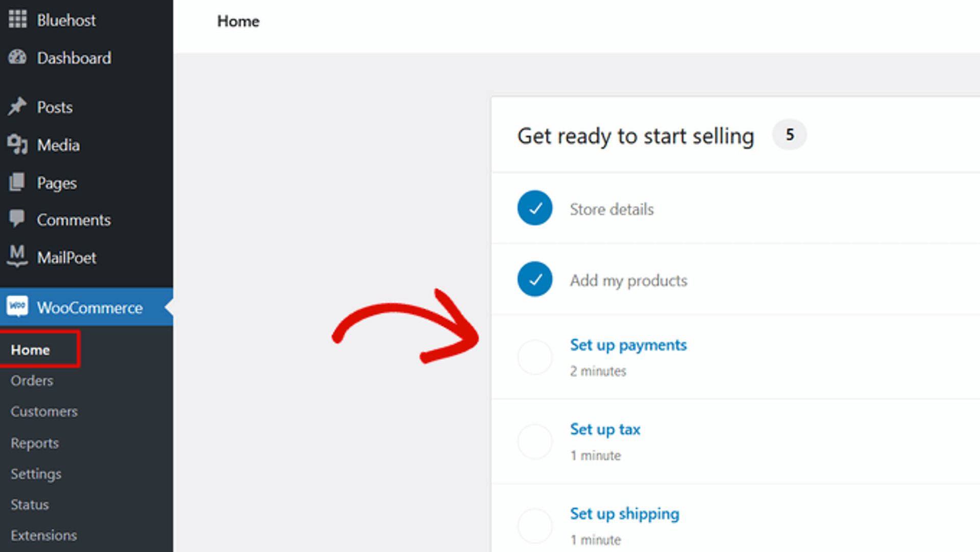Open the Comments speech-bubble icon
Image resolution: width=980 pixels, height=552 pixels.
[17, 220]
